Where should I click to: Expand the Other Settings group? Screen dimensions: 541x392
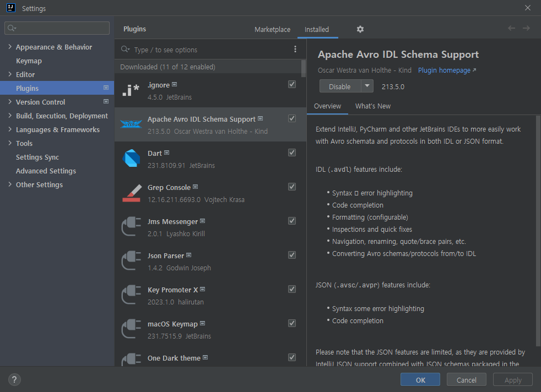10,184
